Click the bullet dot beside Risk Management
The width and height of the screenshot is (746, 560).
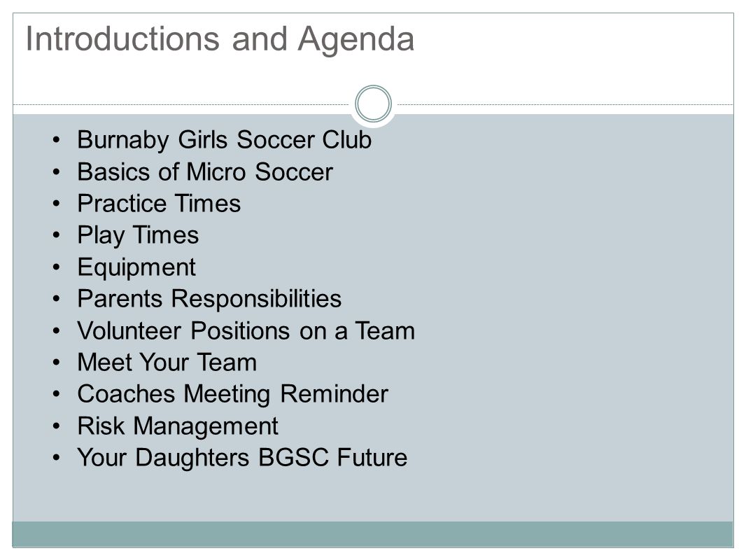point(57,426)
